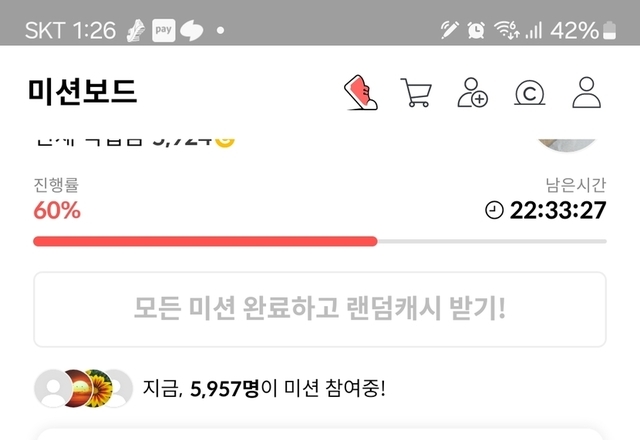Tap the Wi-Fi signal status icon
Screen dimensions: 640x440
point(507,30)
